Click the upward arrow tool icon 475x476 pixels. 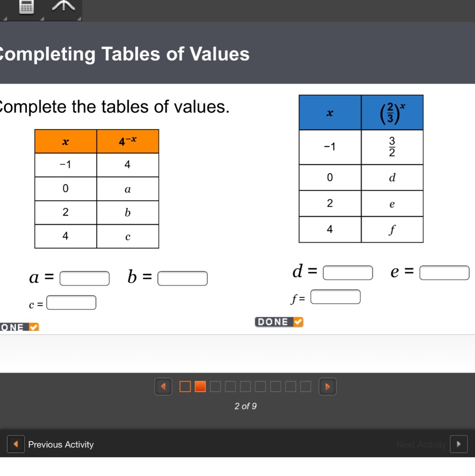(63, 6)
